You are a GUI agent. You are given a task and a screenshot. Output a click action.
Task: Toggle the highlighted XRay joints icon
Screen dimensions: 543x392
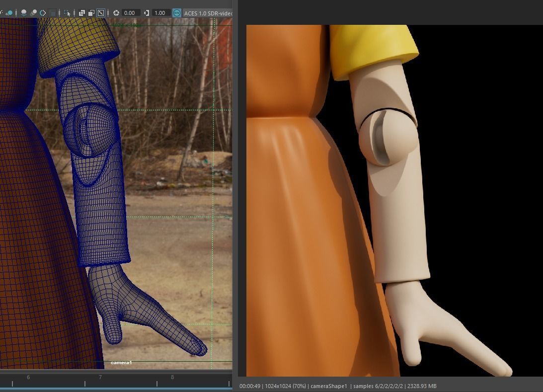pos(101,13)
